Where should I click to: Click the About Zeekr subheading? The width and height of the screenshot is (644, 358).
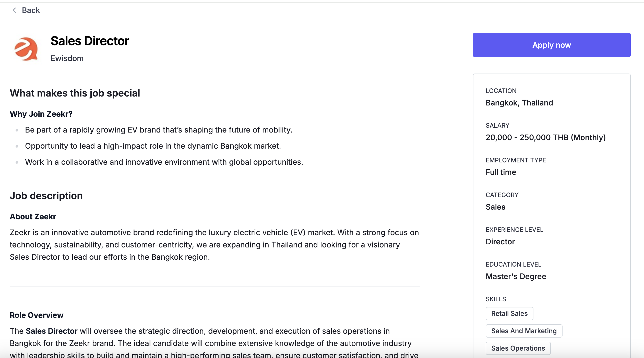pos(33,217)
